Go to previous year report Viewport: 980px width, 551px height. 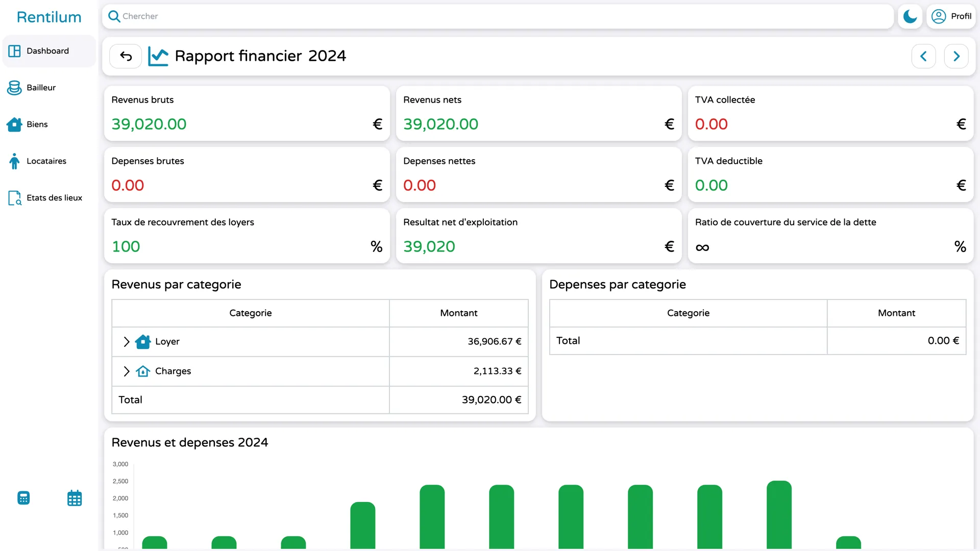pos(923,56)
